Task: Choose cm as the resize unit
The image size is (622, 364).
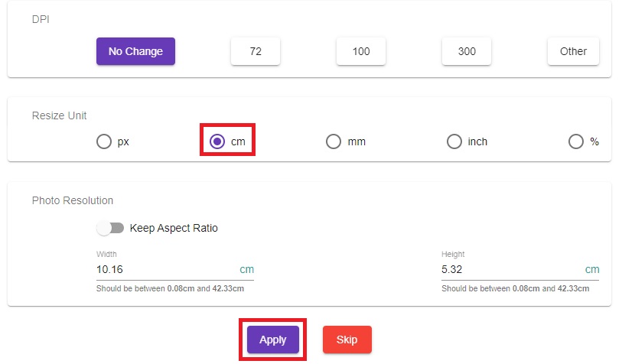Action: (x=218, y=141)
